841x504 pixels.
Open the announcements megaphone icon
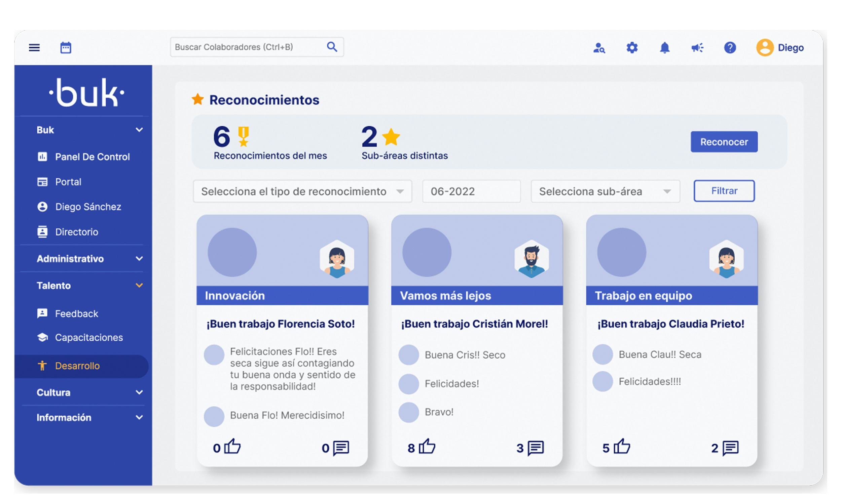click(x=697, y=48)
